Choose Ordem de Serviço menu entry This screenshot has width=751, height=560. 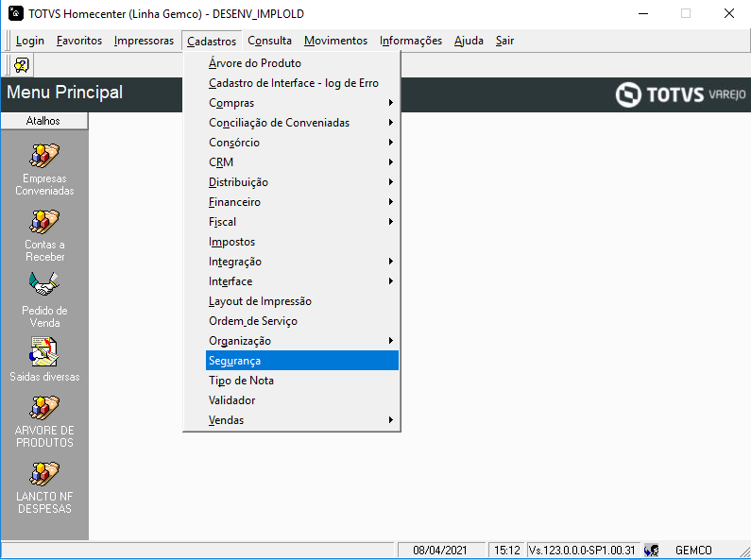coord(302,321)
